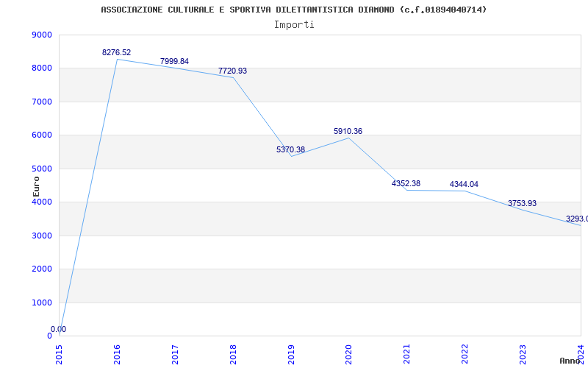Click the 2016 year axis label
588x368 pixels.
pos(117,355)
